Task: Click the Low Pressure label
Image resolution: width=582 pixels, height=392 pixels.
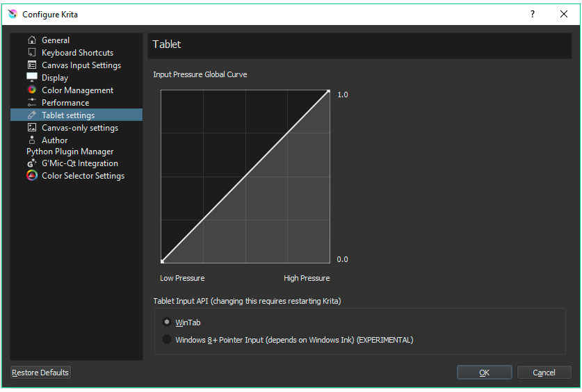Action: pyautogui.click(x=182, y=278)
